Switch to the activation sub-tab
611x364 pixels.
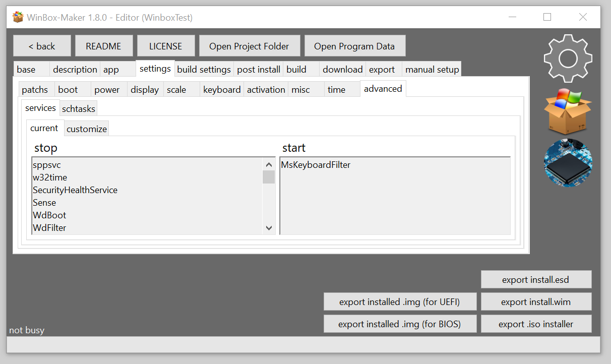pos(266,89)
